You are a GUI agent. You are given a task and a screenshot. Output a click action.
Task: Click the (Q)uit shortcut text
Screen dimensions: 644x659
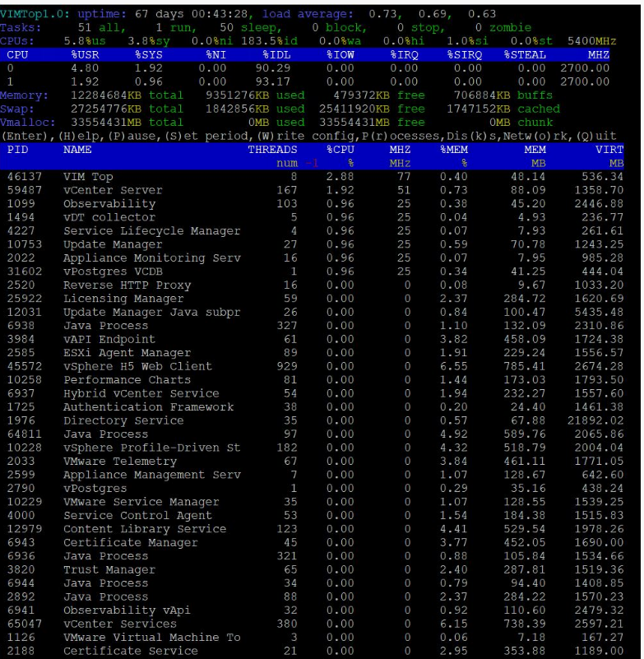pos(596,137)
